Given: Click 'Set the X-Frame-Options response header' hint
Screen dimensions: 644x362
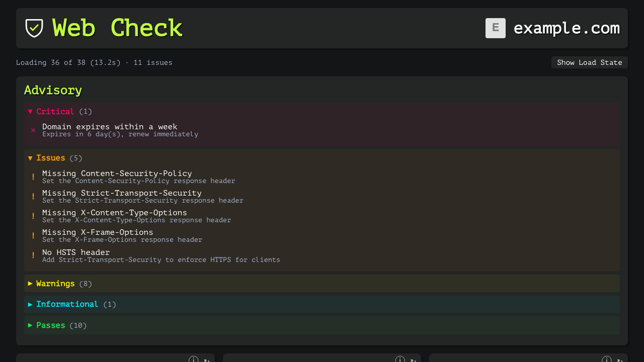Looking at the screenshot, I should click(122, 240).
